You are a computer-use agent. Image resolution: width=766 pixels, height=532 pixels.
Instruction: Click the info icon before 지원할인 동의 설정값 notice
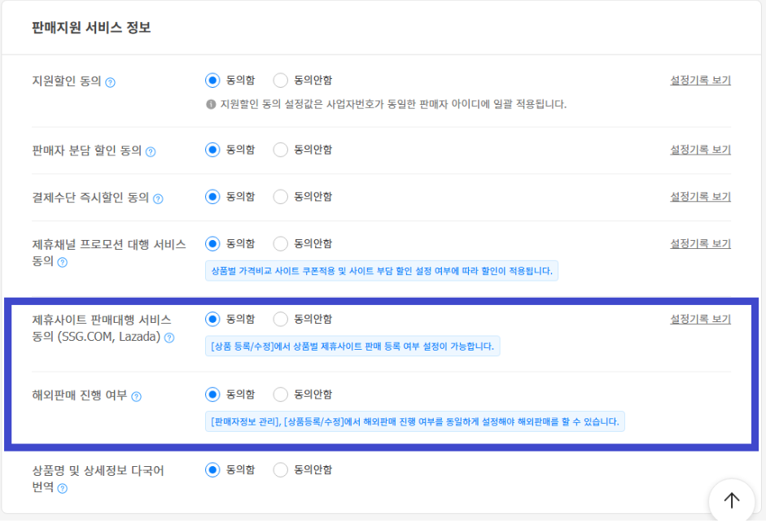(211, 104)
